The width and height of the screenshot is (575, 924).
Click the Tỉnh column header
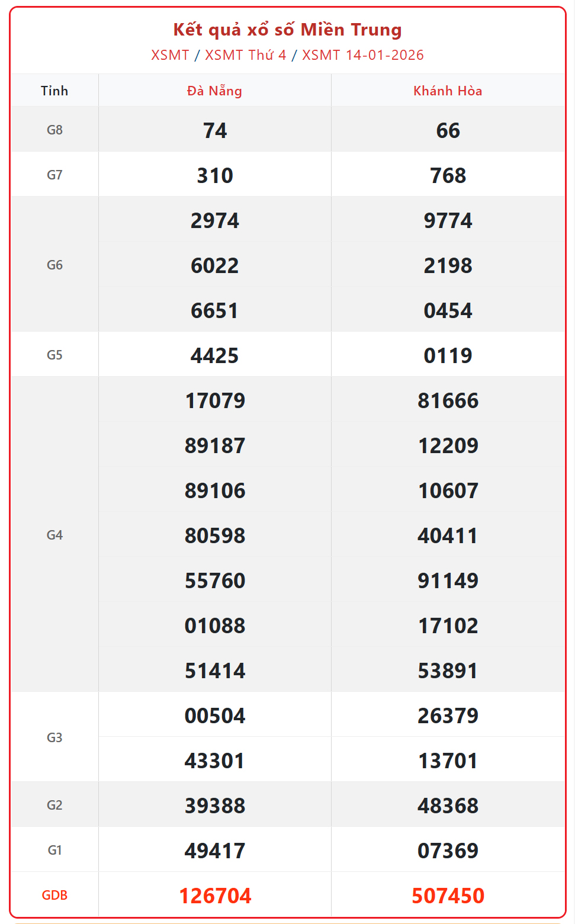click(54, 91)
